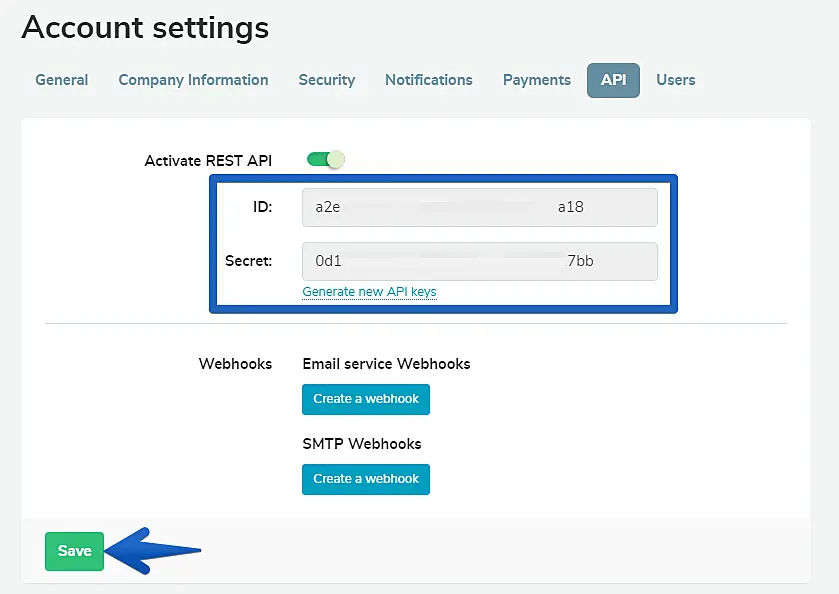Click the Generate new API keys link
The image size is (839, 594).
[369, 292]
